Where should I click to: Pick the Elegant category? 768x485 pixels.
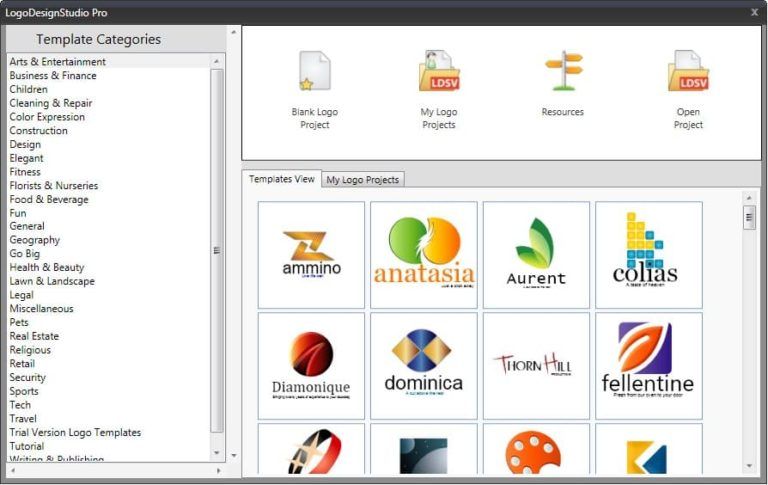26,158
